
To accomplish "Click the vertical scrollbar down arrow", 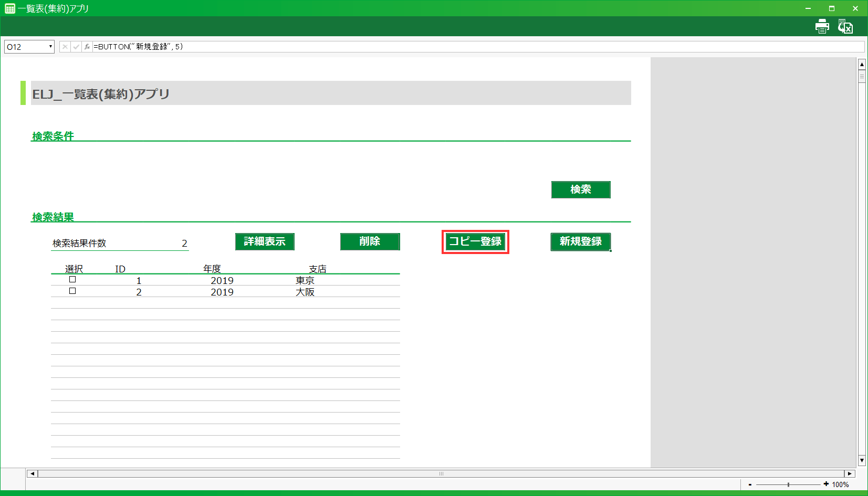I will click(862, 461).
